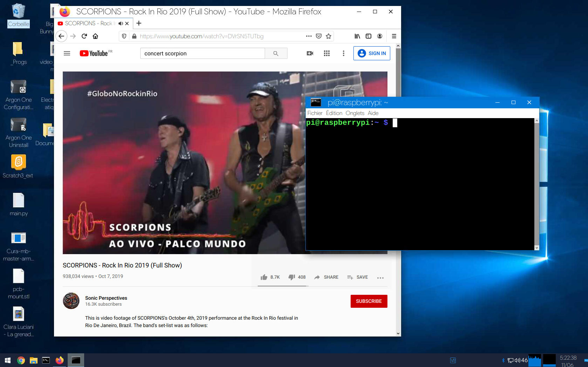The width and height of the screenshot is (588, 367).
Task: Click the YouTube page vertical scrollbar
Action: click(398, 190)
